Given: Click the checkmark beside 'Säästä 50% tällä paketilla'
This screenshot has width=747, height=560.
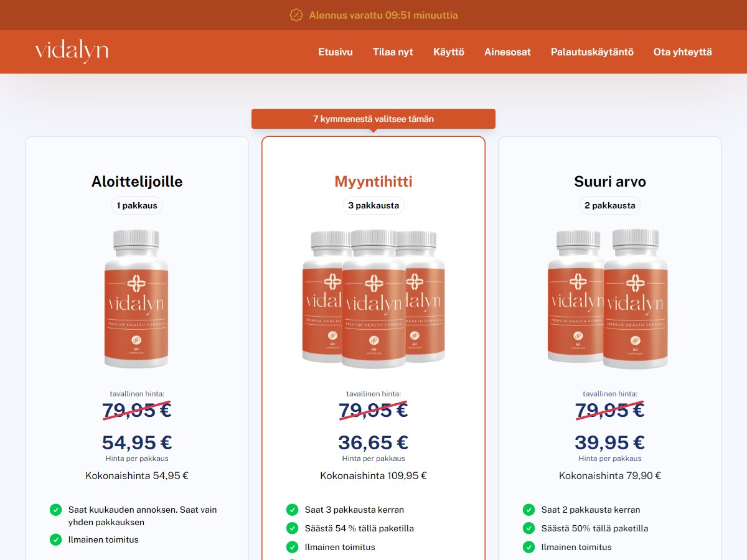Looking at the screenshot, I should [529, 528].
